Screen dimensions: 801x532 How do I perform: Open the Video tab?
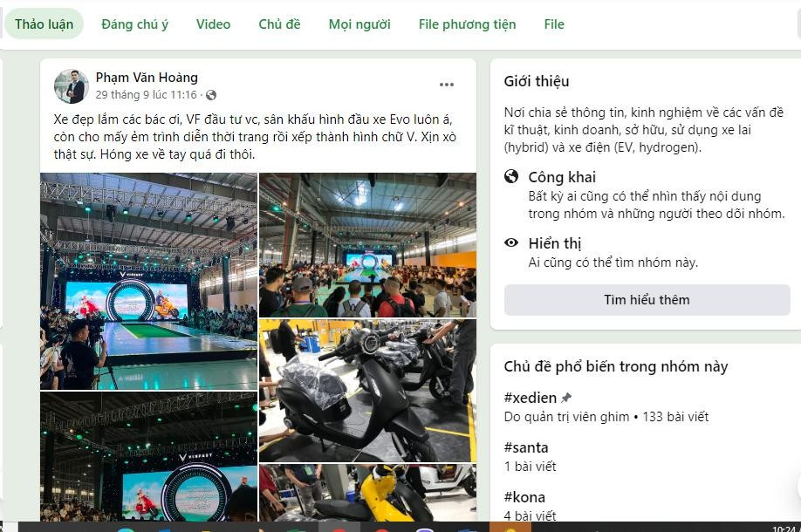pyautogui.click(x=213, y=24)
